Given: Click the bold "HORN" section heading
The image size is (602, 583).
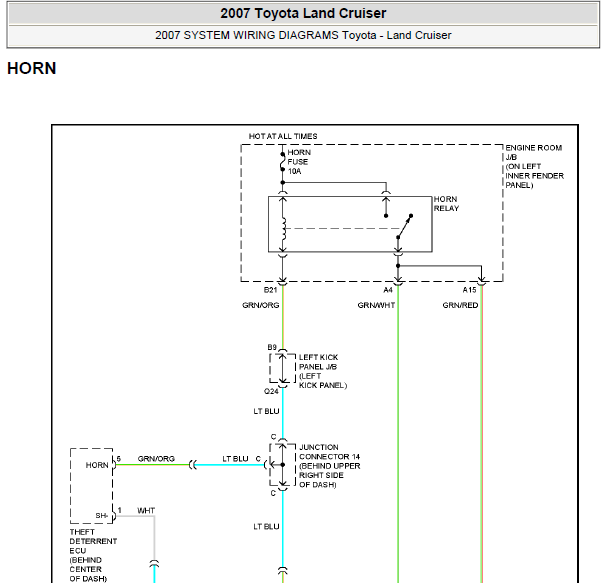Looking at the screenshot, I should 31,68.
